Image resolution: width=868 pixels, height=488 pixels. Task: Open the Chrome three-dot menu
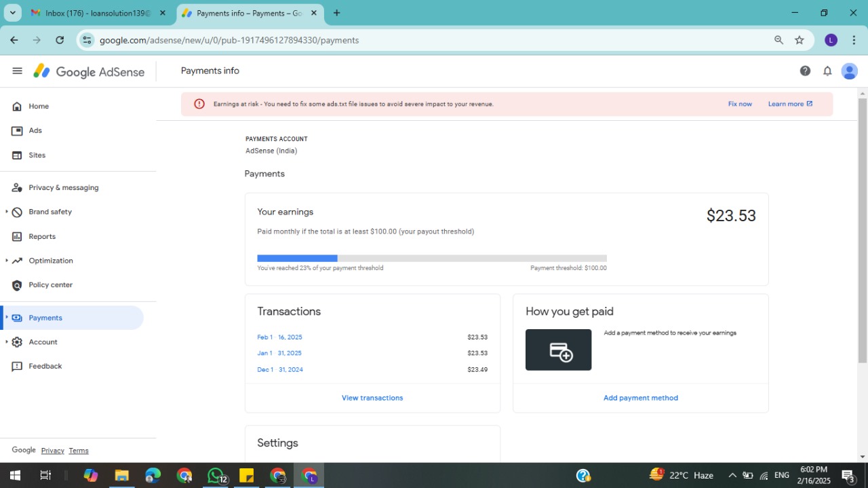click(x=854, y=40)
